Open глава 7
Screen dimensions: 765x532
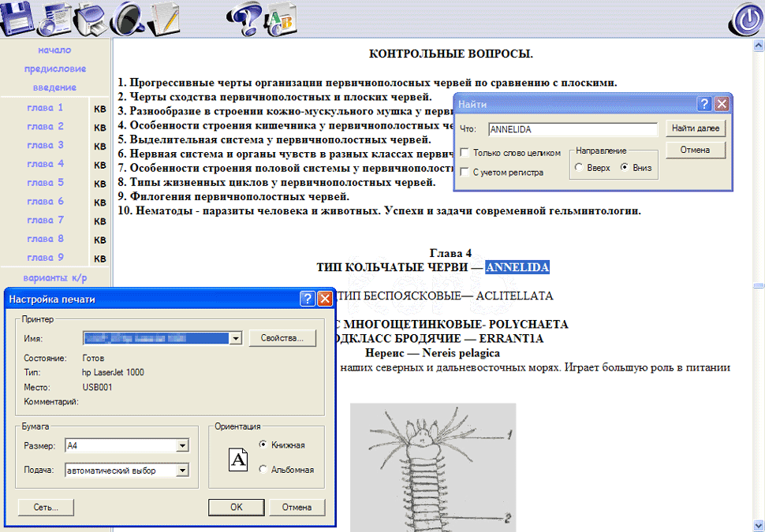coord(45,220)
